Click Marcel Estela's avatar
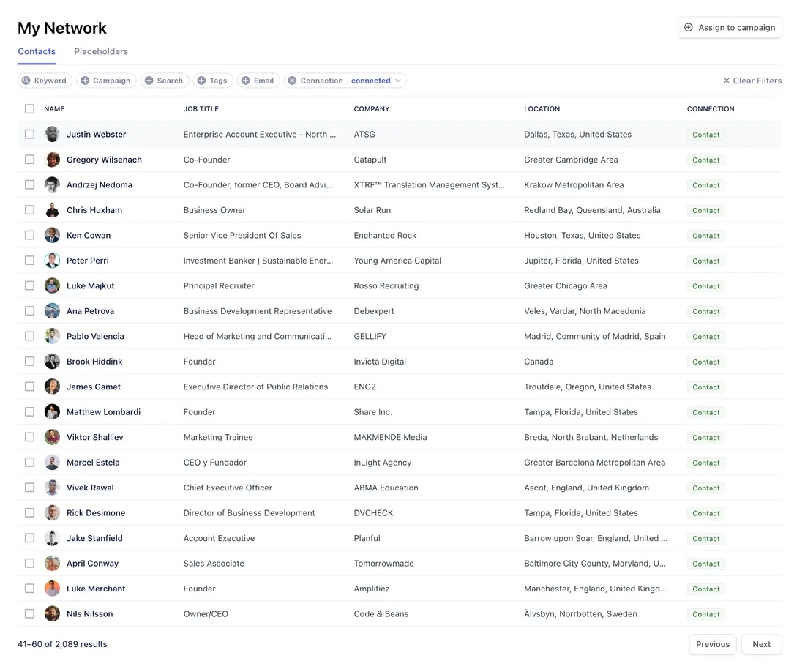Viewport: 805px width, 672px height. [52, 462]
